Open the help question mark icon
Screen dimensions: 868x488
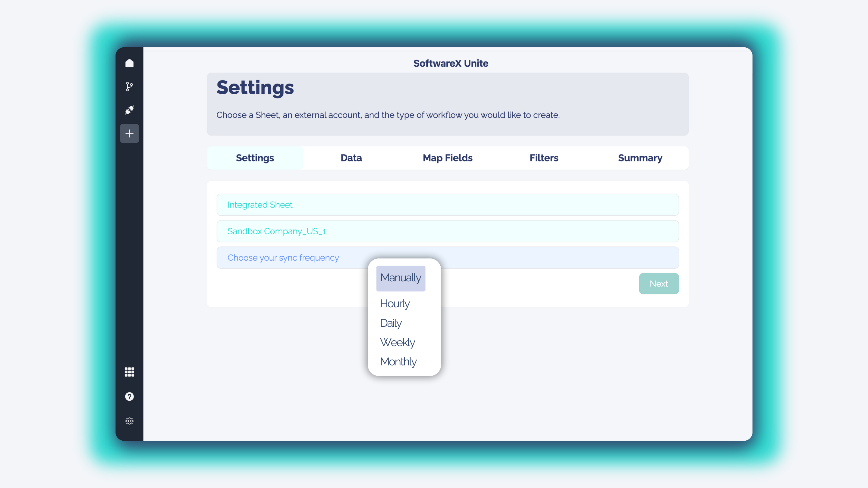coord(129,396)
